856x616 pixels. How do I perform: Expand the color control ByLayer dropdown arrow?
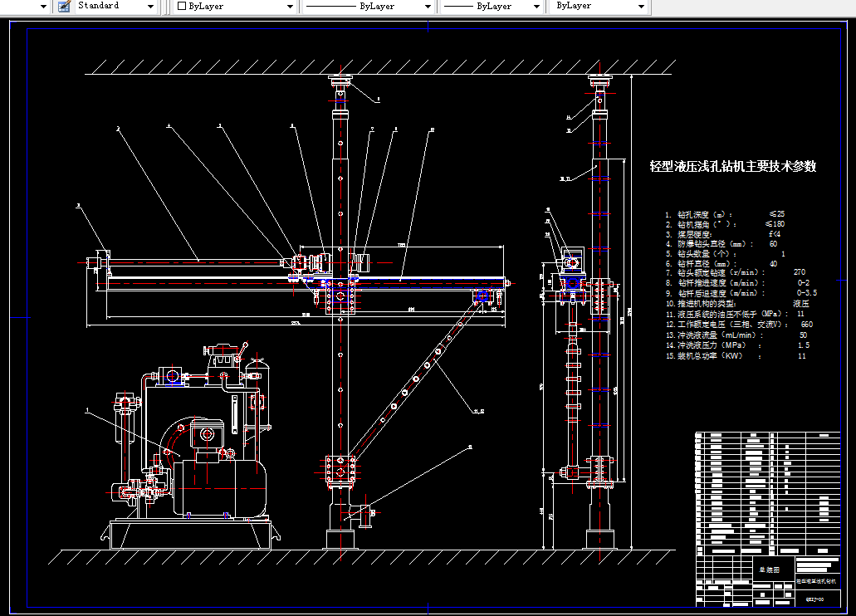(290, 7)
